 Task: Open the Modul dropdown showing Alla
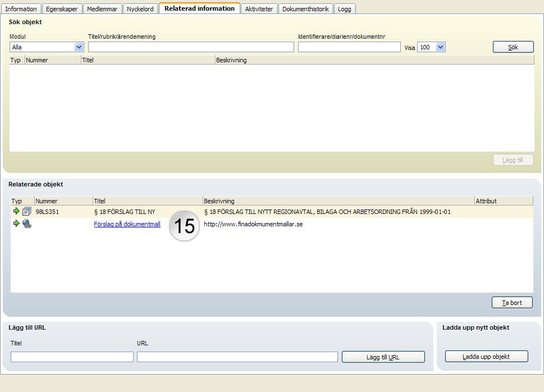point(47,47)
